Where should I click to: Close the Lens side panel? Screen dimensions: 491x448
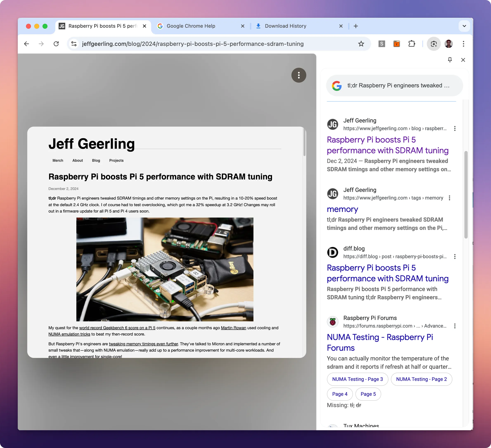[x=463, y=60]
